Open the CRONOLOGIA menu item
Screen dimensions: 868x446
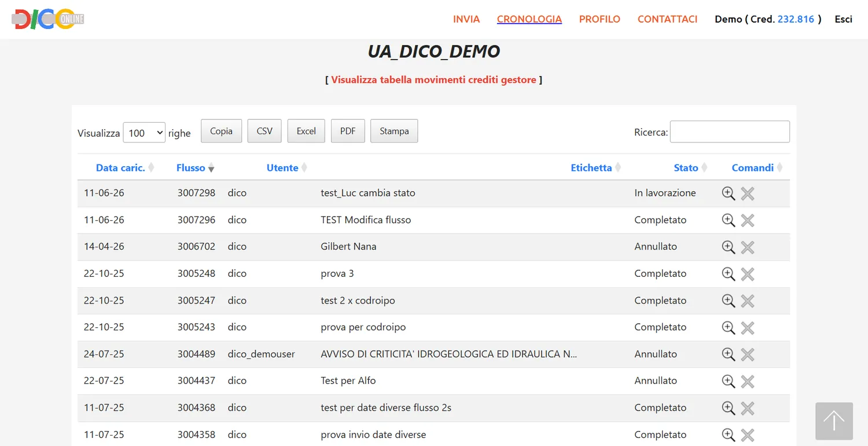(529, 19)
